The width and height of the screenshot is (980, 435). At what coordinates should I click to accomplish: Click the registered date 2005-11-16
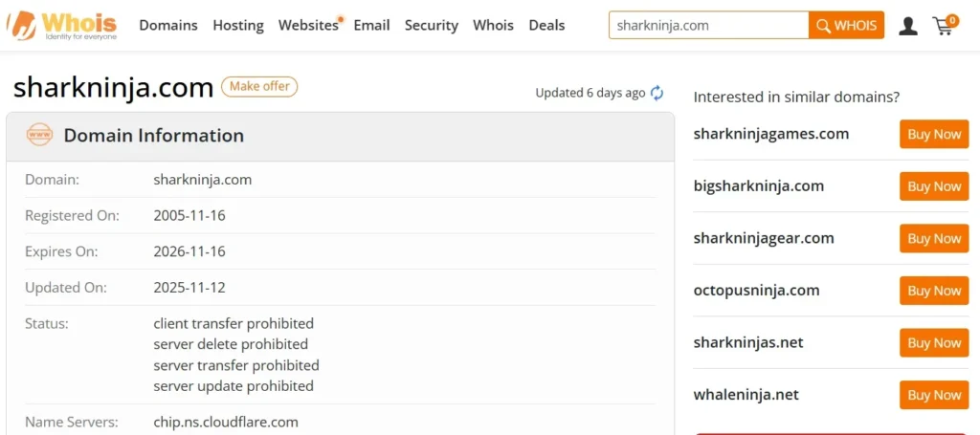189,216
